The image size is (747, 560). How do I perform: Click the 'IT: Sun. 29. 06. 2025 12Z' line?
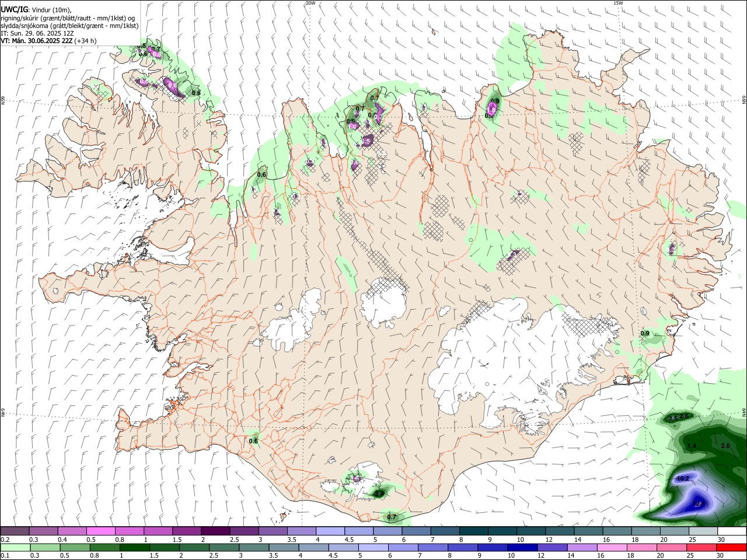[x=37, y=33]
